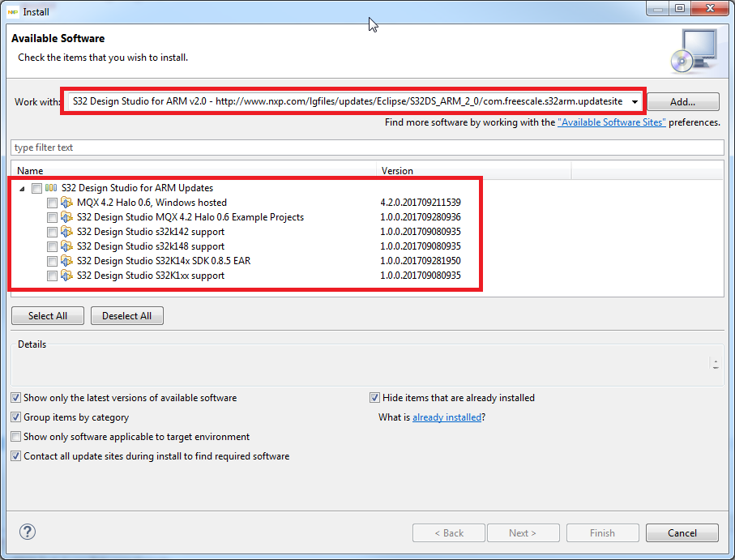735x560 pixels.
Task: Open the Work with site dropdown arrow
Action: 635,101
